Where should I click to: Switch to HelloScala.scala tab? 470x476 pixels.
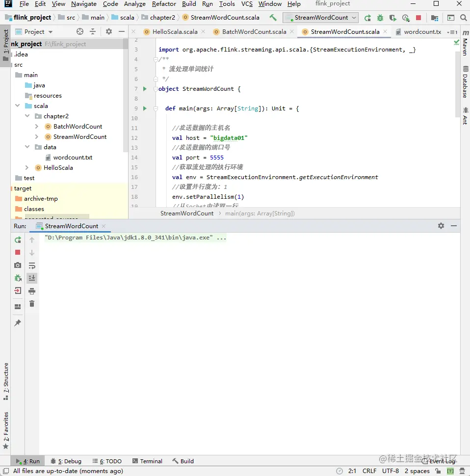point(175,31)
